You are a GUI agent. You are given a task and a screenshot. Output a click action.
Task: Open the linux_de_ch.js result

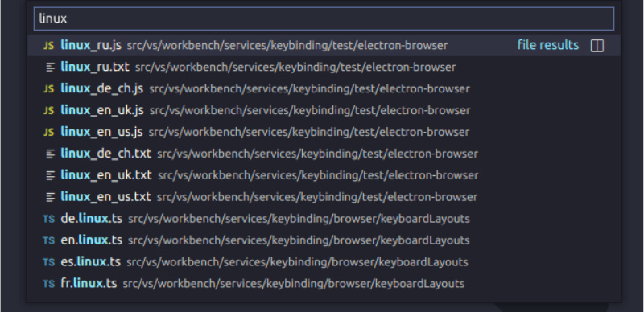click(324, 89)
